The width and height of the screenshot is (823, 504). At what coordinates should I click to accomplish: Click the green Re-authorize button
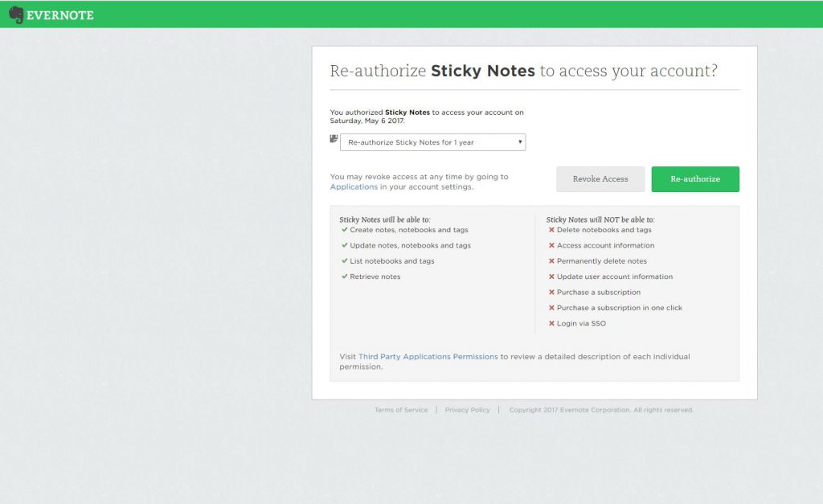pos(694,178)
